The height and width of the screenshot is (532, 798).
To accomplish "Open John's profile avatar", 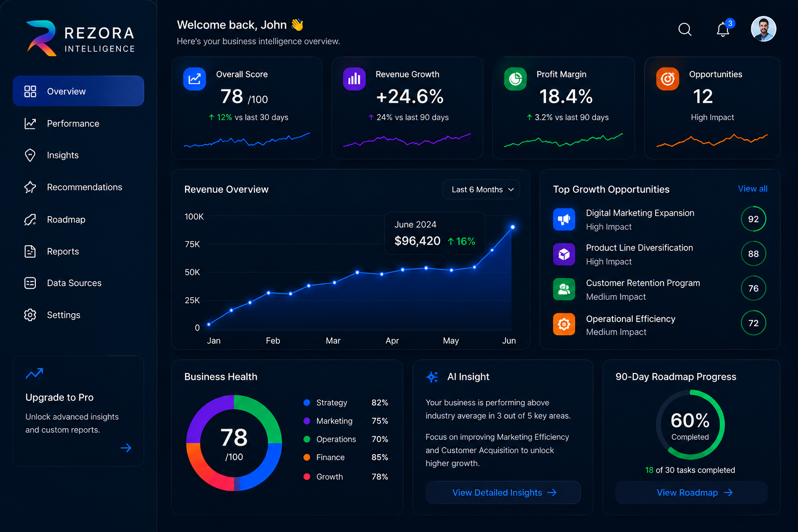I will (x=763, y=29).
